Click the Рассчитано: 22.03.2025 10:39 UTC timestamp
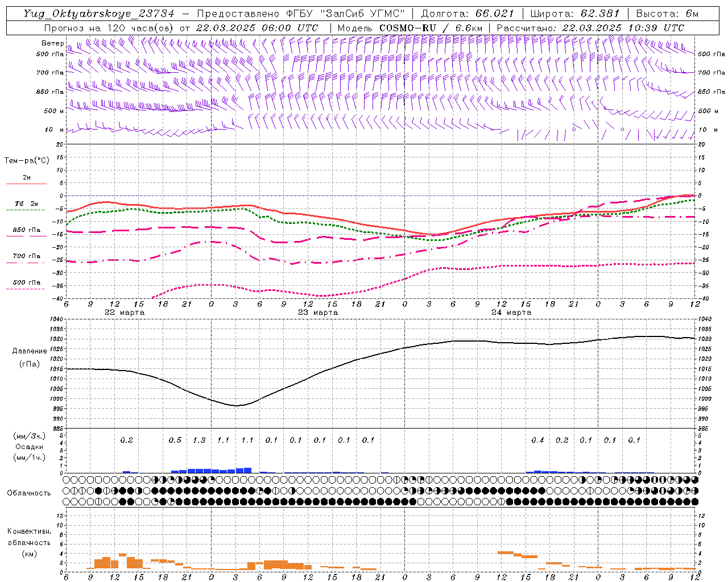This screenshot has width=728, height=582. coord(590,28)
